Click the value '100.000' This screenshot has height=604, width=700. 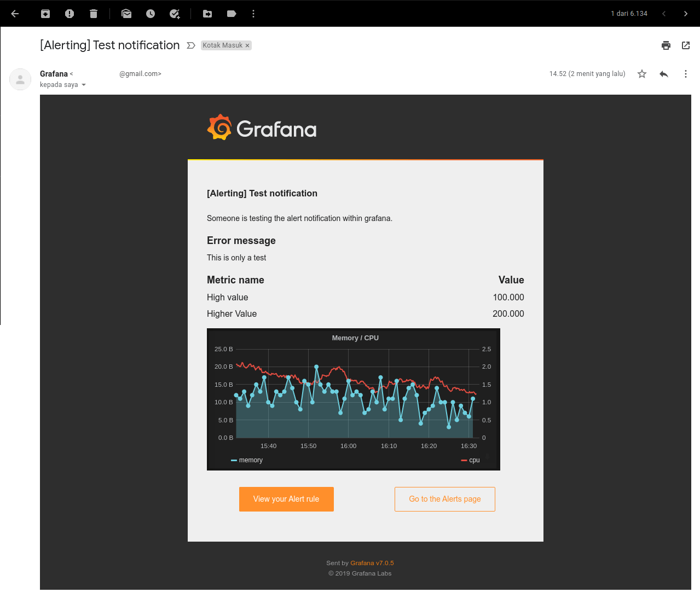click(508, 297)
